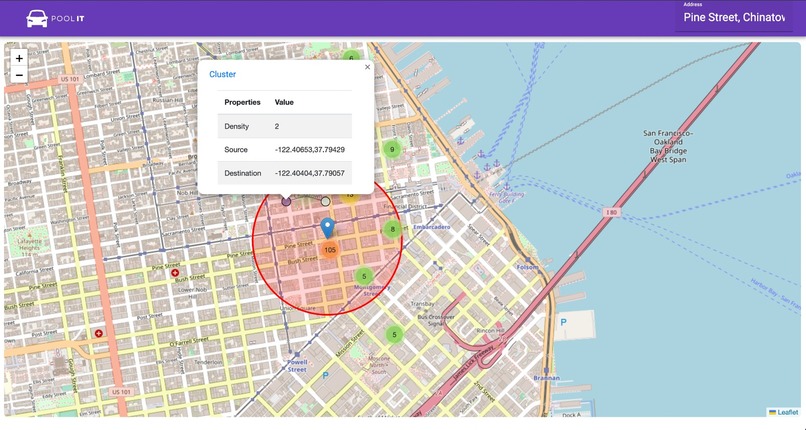Zoom out the map with minus button
Viewport: 806px width, 430px height.
(x=19, y=75)
